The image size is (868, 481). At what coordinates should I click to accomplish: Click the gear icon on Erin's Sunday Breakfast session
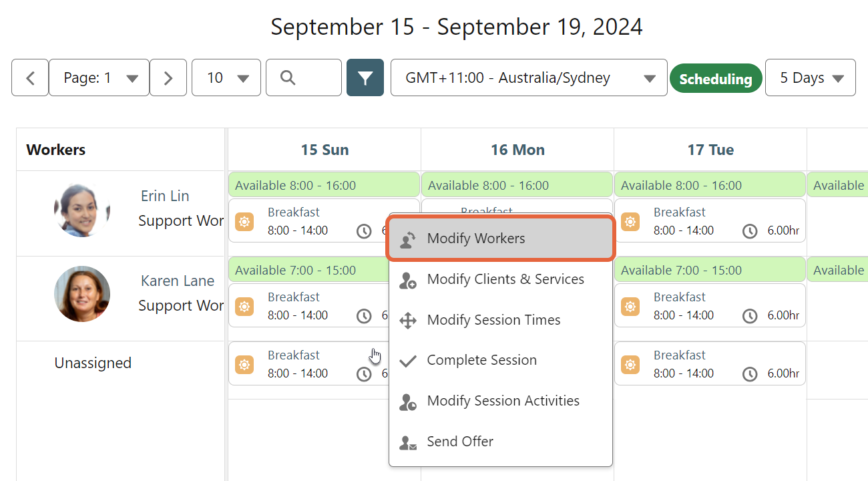pos(244,221)
